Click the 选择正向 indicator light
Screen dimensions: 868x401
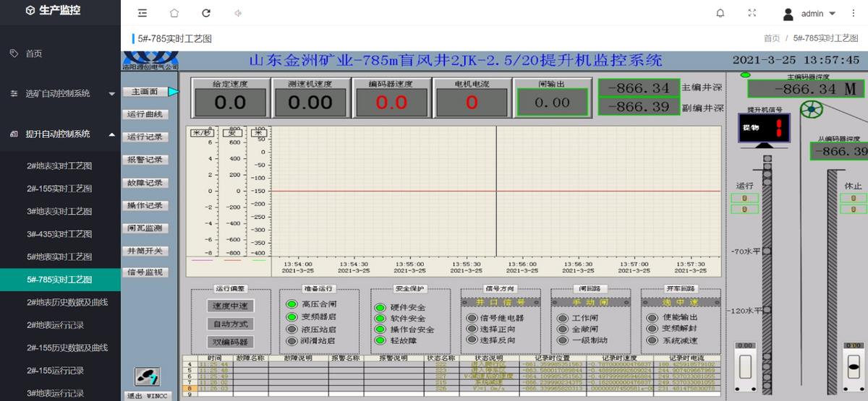click(x=471, y=329)
